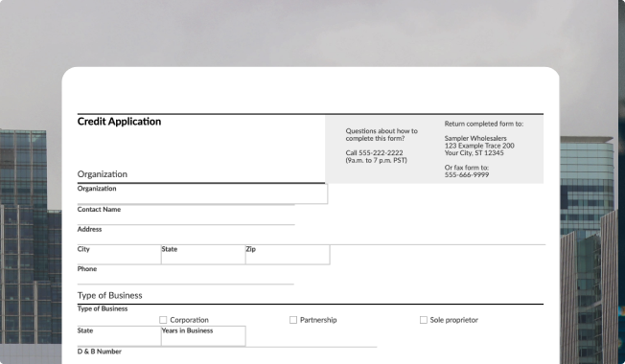The image size is (625, 364).
Task: Click the Years in Business field
Action: click(x=203, y=336)
